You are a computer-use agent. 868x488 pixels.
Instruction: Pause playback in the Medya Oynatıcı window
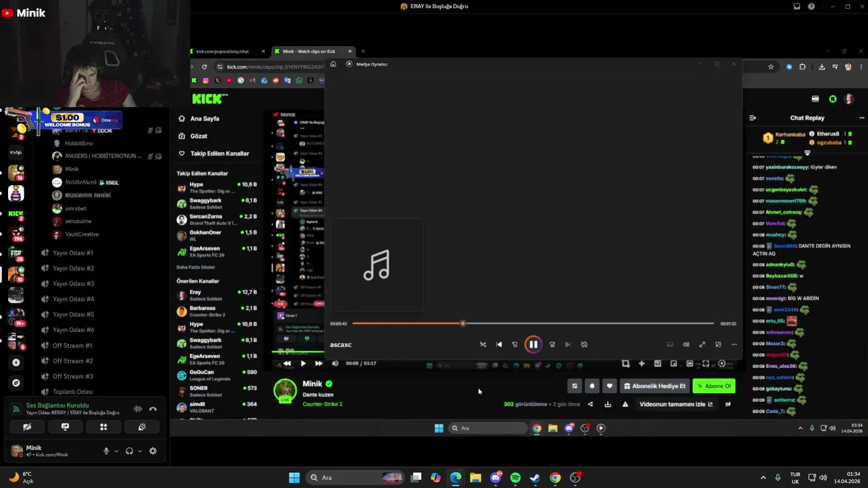pyautogui.click(x=533, y=344)
